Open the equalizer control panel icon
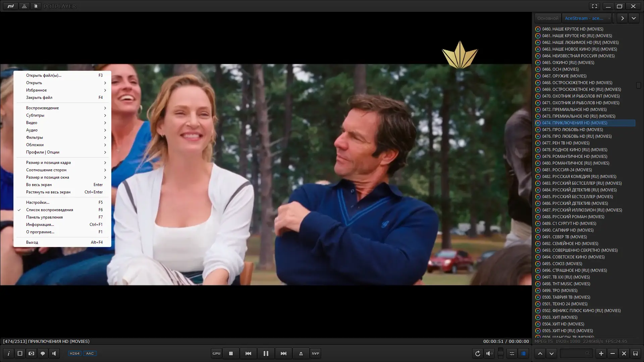The height and width of the screenshot is (362, 644). (512, 353)
